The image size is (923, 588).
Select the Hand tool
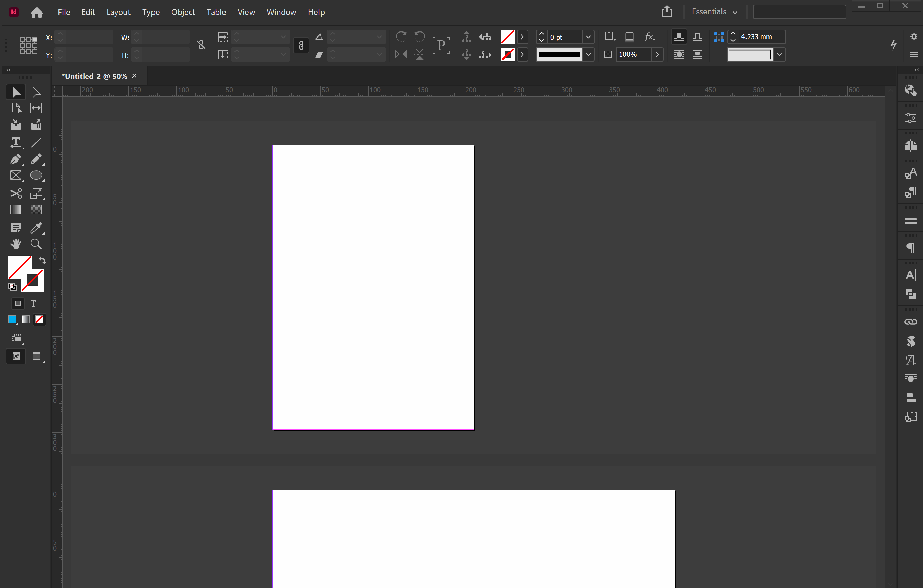tap(15, 244)
